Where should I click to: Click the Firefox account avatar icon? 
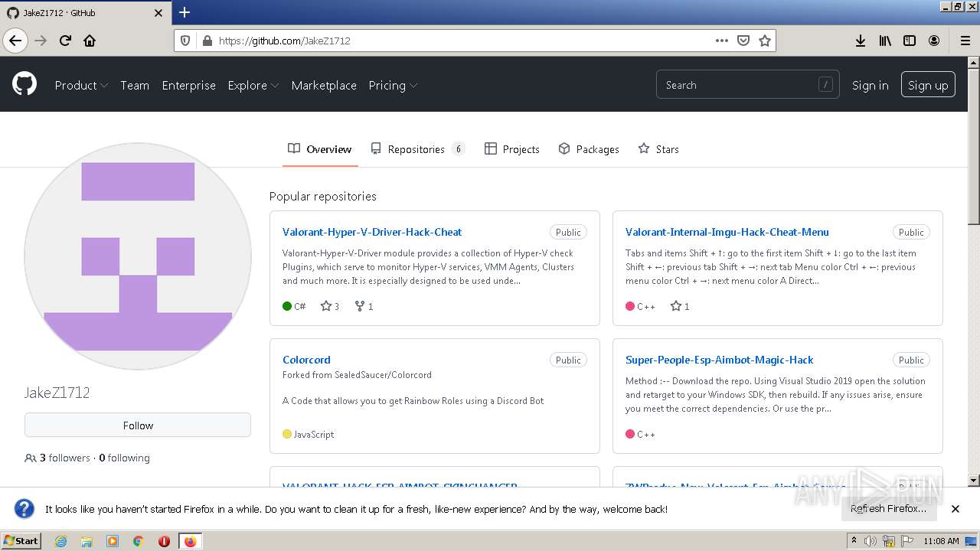(x=934, y=41)
